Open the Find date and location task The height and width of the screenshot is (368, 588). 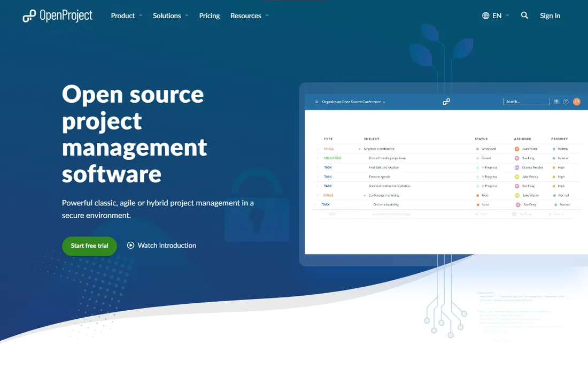click(384, 167)
